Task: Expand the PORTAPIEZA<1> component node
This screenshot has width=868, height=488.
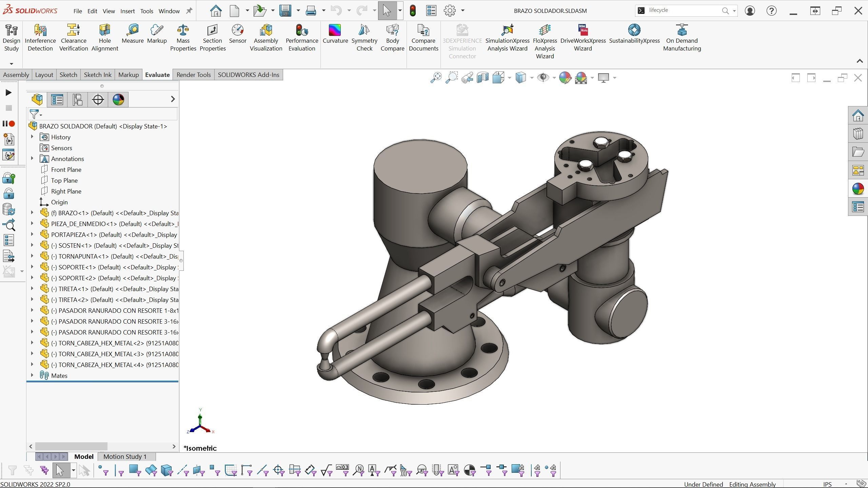Action: coord(32,234)
